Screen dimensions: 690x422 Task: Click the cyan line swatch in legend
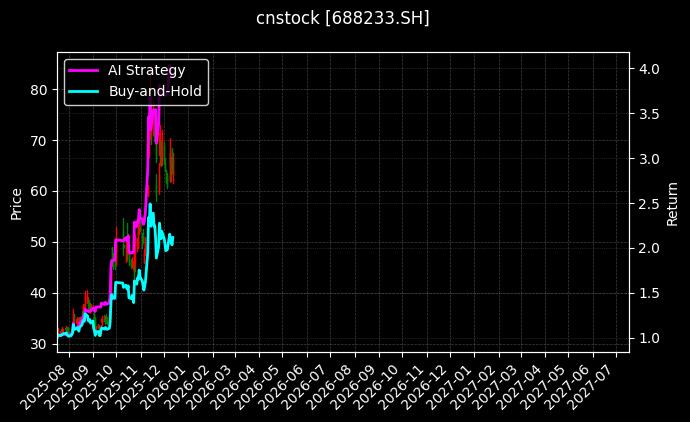[83, 90]
